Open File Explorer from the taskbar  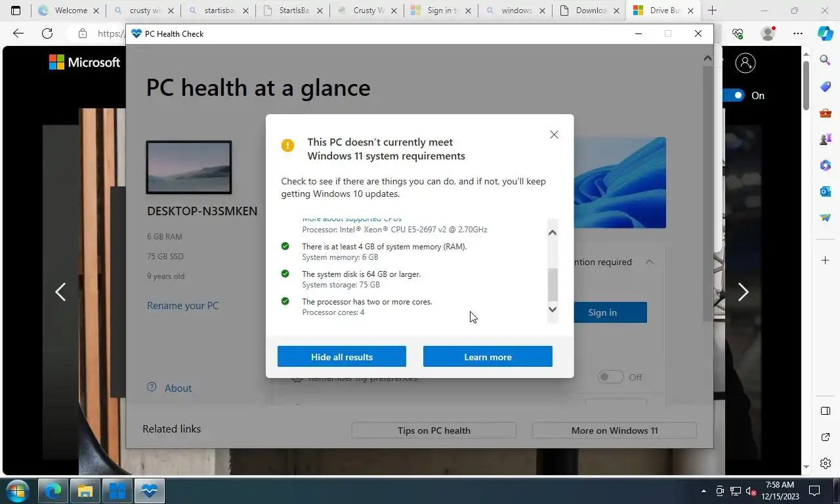click(x=85, y=490)
